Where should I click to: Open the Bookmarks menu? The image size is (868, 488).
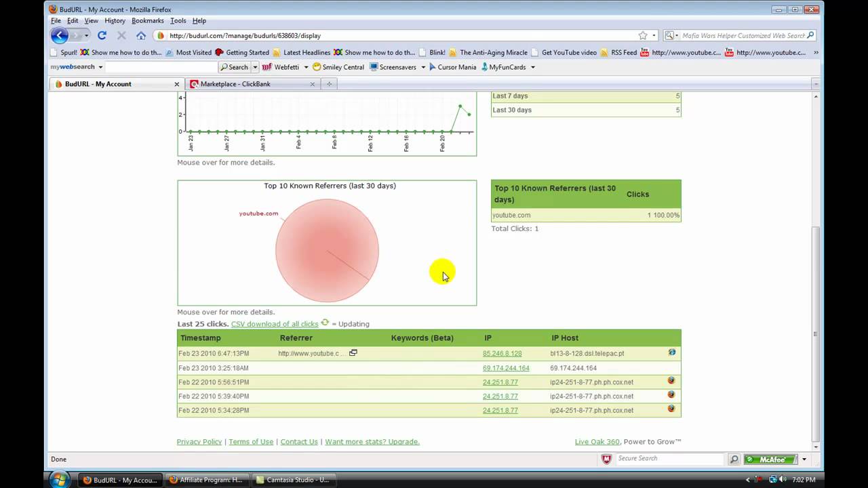click(148, 21)
